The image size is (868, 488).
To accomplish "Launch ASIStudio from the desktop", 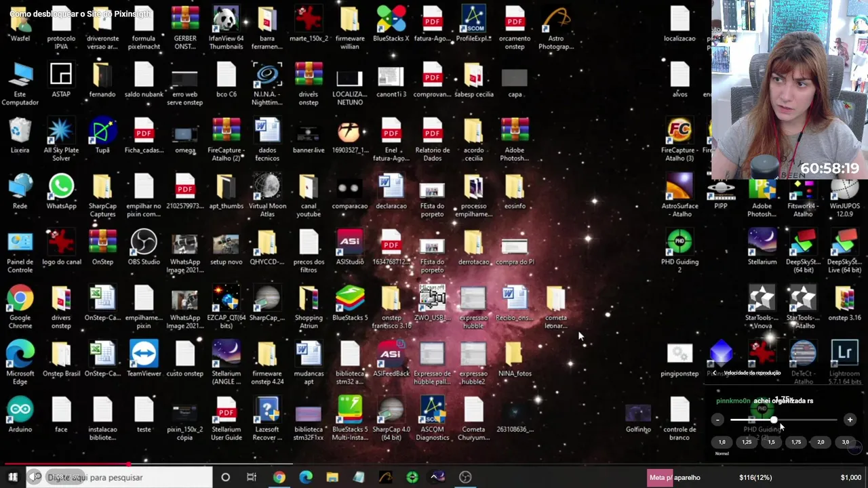I will click(x=350, y=247).
